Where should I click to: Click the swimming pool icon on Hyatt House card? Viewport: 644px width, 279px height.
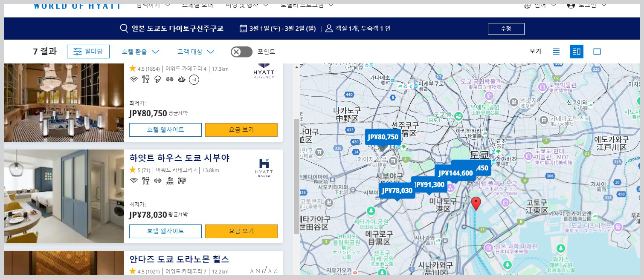click(170, 181)
